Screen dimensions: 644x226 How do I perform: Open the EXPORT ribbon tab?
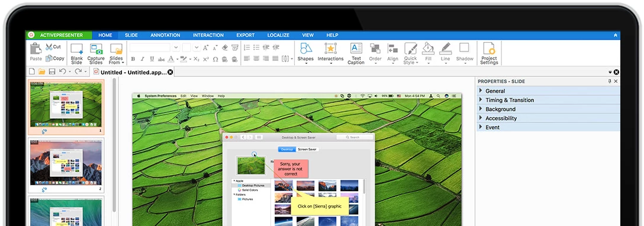tap(246, 35)
